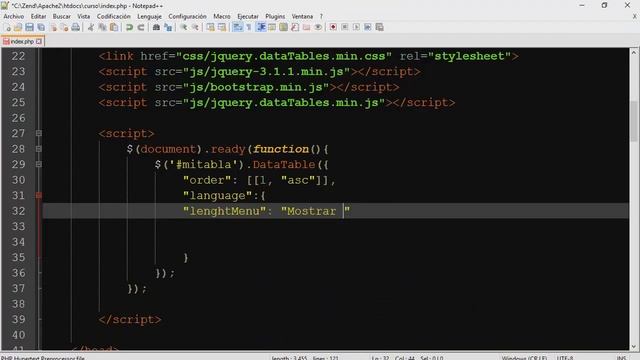Toggle Synchronize Vertical Scrolling icon

point(210,27)
